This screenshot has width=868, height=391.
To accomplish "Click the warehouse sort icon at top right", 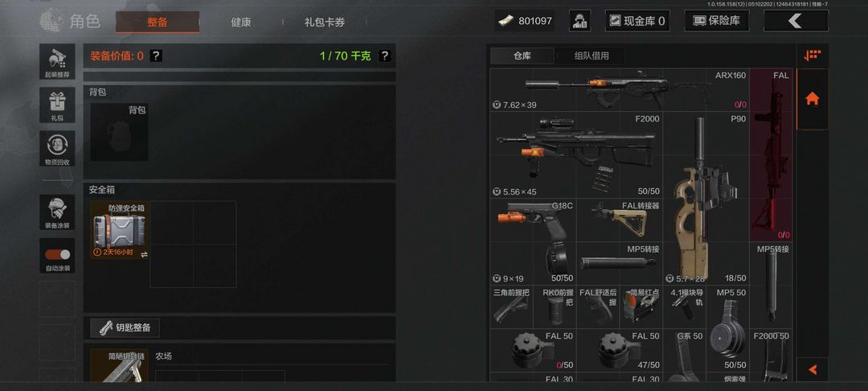I will (x=812, y=56).
